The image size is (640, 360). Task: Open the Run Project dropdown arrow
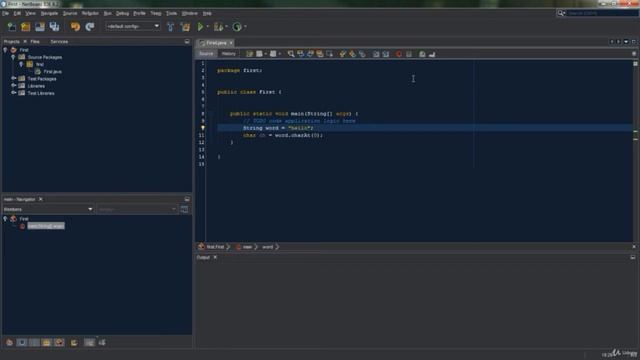(207, 27)
